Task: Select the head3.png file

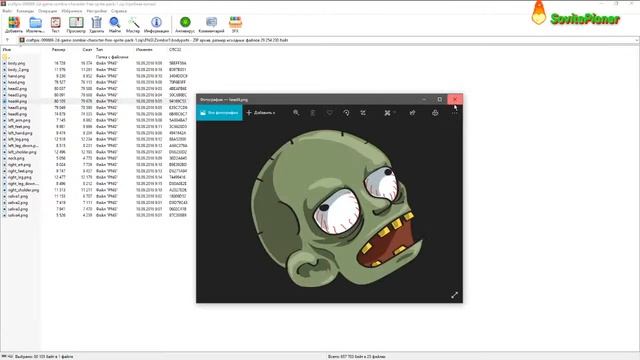Action: (17, 95)
